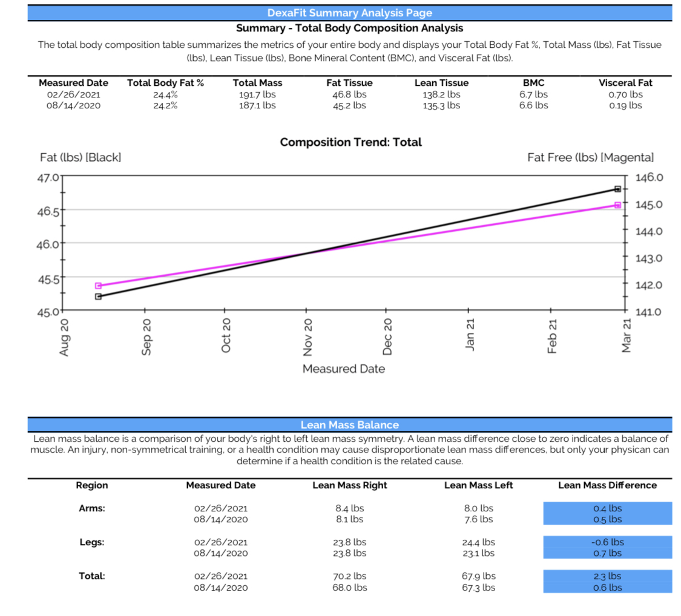Select the 0.6 lbs total difference cell
The width and height of the screenshot is (681, 616).
[x=608, y=587]
